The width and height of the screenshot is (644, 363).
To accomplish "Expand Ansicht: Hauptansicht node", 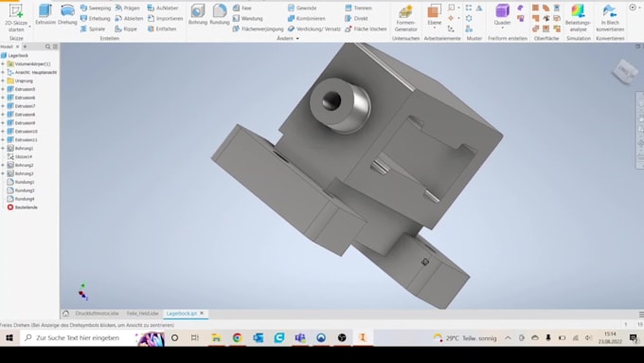I will coord(3,72).
